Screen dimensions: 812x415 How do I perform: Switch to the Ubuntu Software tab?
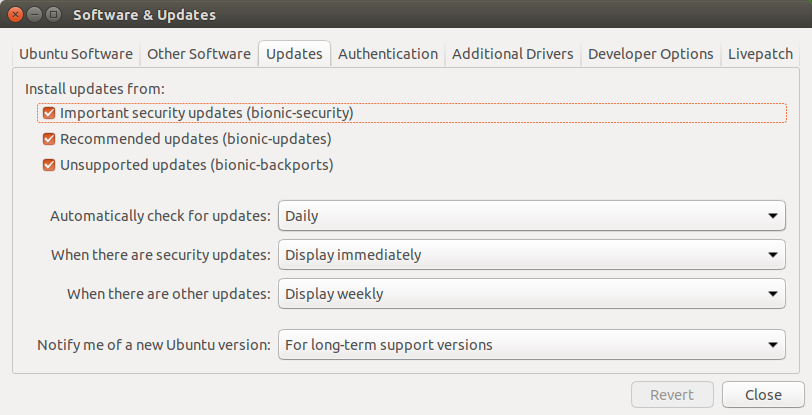pos(76,54)
